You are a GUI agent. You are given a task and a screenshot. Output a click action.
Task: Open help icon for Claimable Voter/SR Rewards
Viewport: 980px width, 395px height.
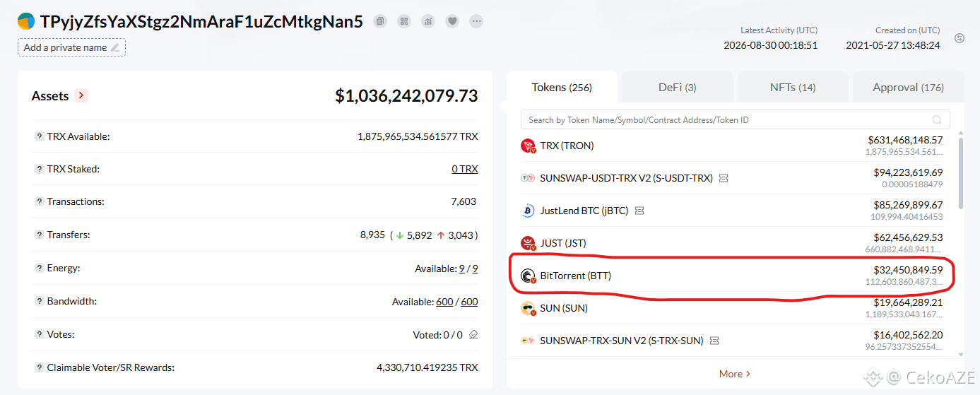[39, 367]
